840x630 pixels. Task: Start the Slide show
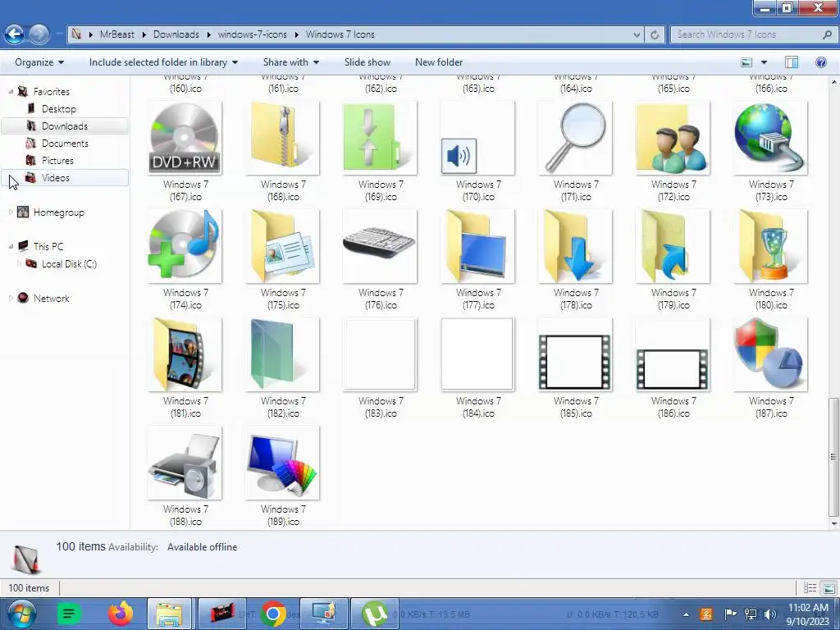coord(367,62)
